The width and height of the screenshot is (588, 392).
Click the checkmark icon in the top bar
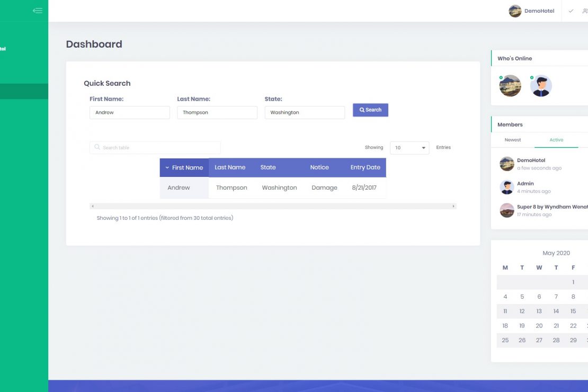point(571,11)
